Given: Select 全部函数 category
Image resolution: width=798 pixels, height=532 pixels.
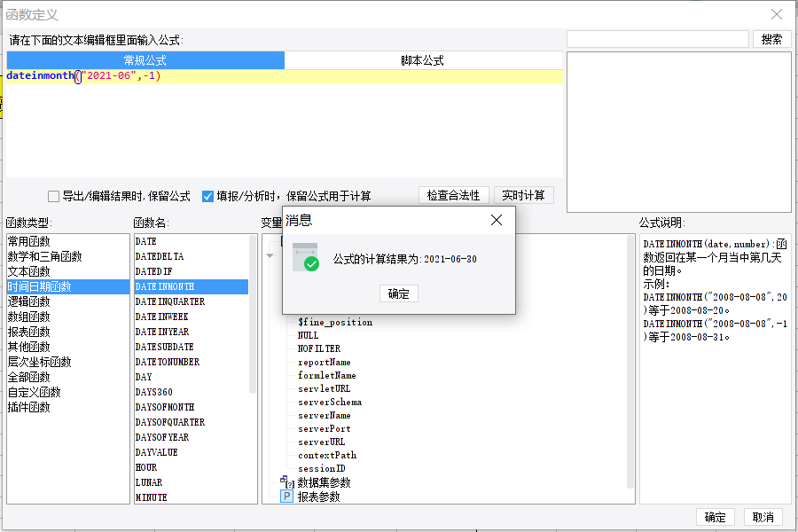Looking at the screenshot, I should 68,377.
